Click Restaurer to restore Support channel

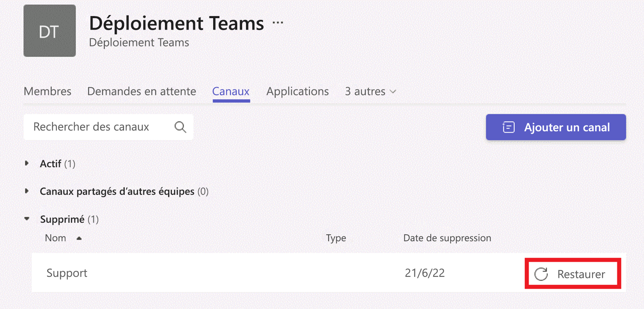(573, 274)
